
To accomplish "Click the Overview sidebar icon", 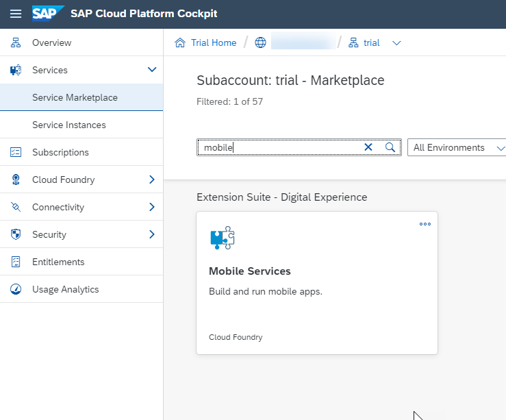I will [16, 42].
